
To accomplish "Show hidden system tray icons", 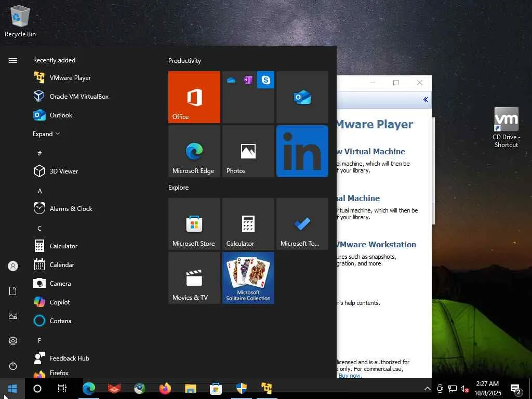I will click(x=427, y=389).
